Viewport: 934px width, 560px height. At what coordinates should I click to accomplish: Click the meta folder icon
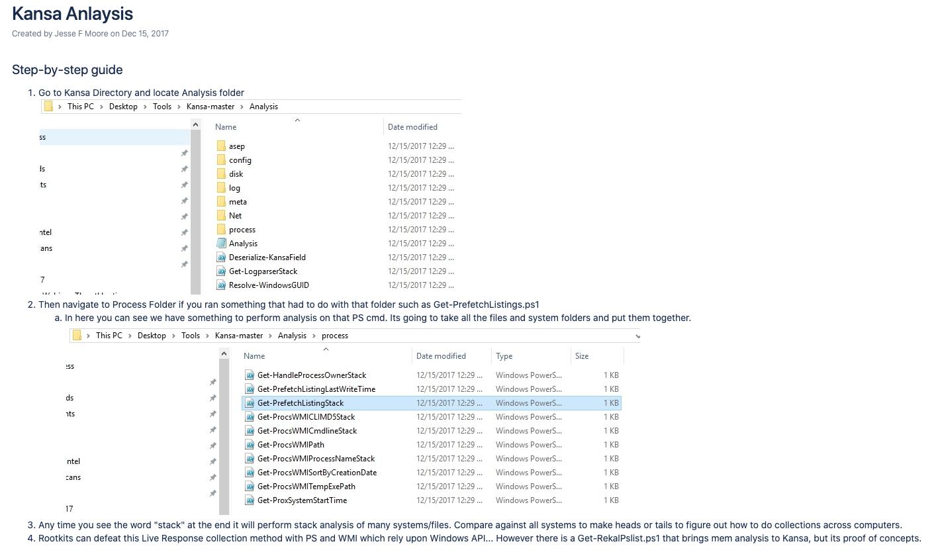(x=221, y=202)
